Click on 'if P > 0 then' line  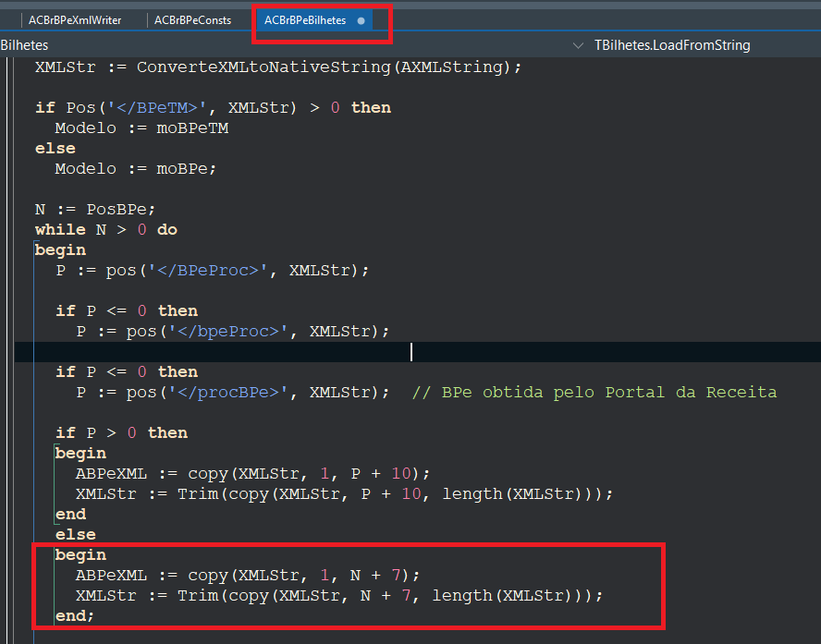[x=121, y=433]
